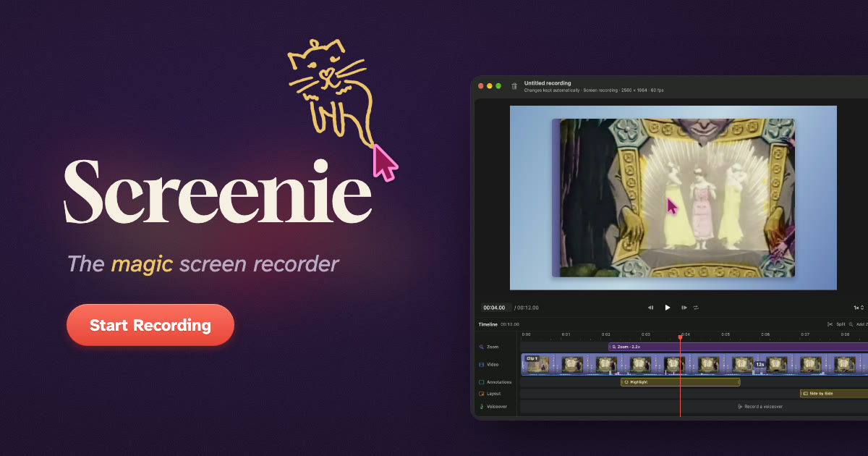Click the video preview canvas
Image resolution: width=868 pixels, height=456 pixels.
[x=673, y=198]
